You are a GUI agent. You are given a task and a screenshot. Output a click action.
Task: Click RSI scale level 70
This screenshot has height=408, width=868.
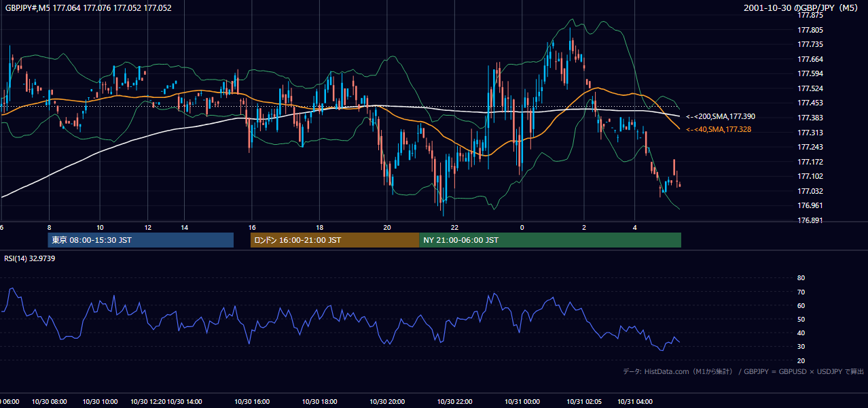pos(801,292)
